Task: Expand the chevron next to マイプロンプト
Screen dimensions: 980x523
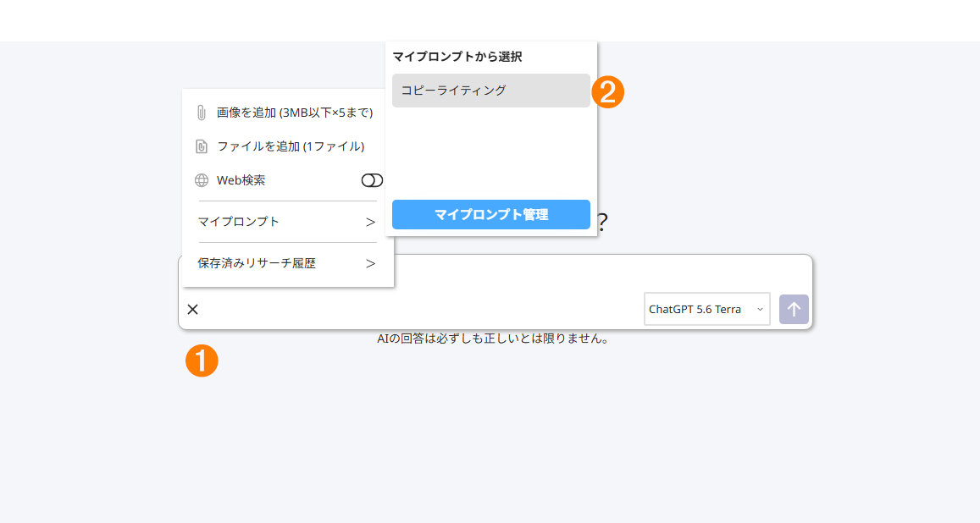Action: (371, 223)
